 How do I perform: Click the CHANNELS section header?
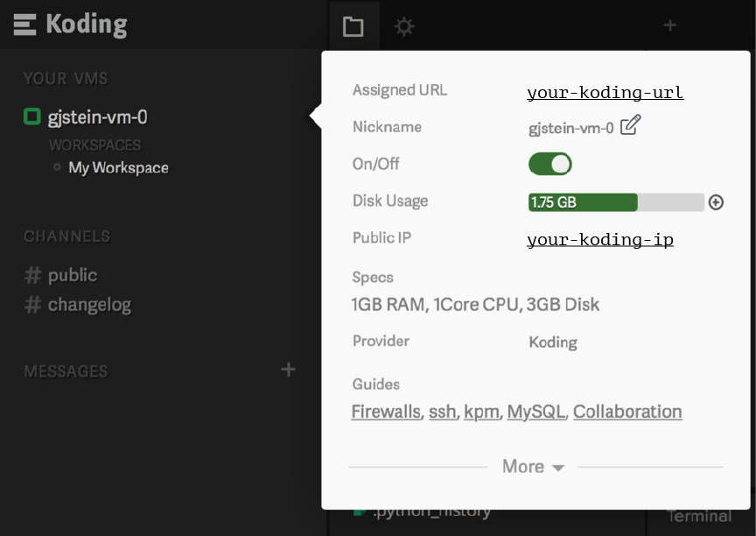point(67,236)
